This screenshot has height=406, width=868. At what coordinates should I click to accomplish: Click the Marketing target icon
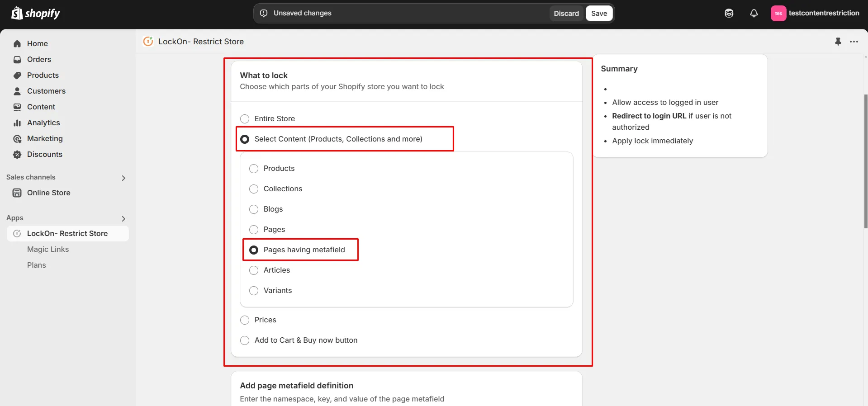[x=17, y=138]
